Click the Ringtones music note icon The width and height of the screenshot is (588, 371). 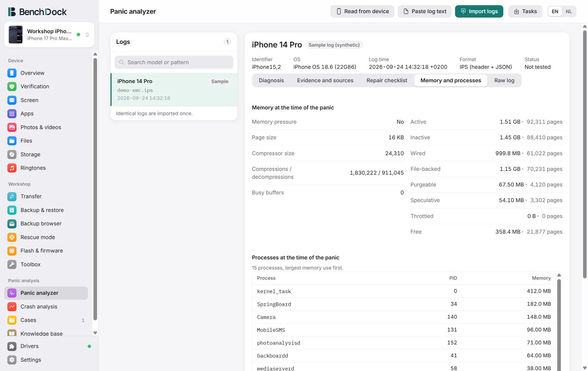point(12,168)
